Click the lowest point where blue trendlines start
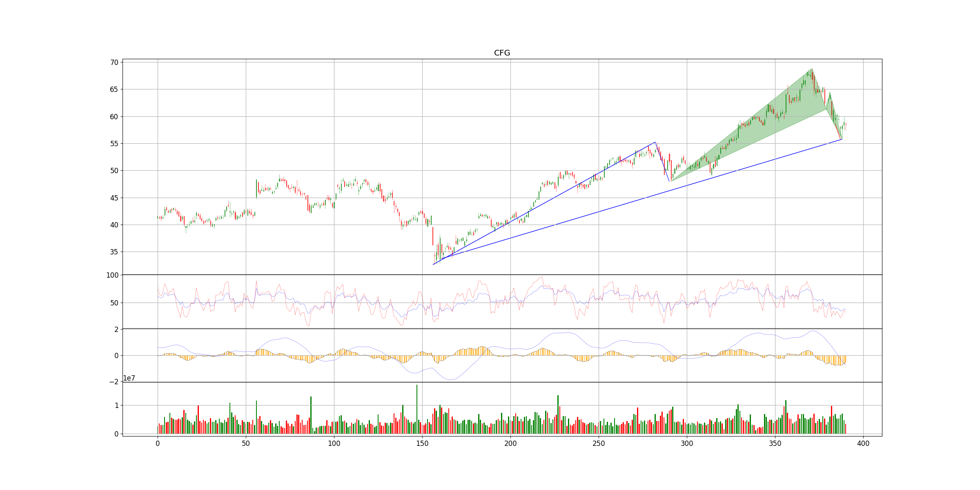Viewport: 980px width, 490px height. point(433,265)
